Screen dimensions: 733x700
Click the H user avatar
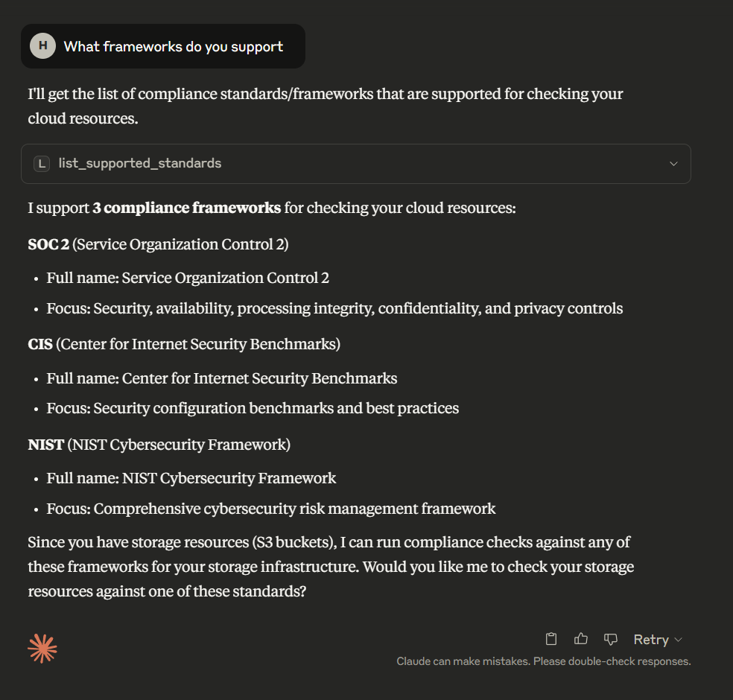point(42,46)
